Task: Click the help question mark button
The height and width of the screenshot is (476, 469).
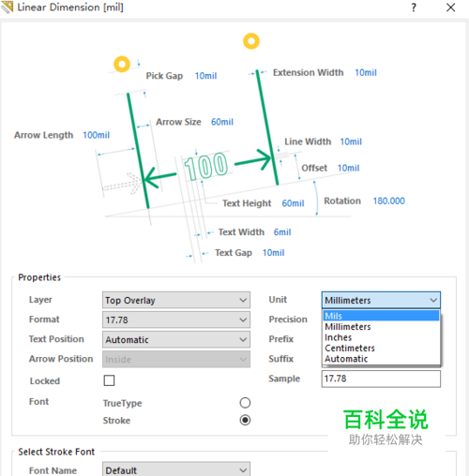Action: (x=414, y=7)
